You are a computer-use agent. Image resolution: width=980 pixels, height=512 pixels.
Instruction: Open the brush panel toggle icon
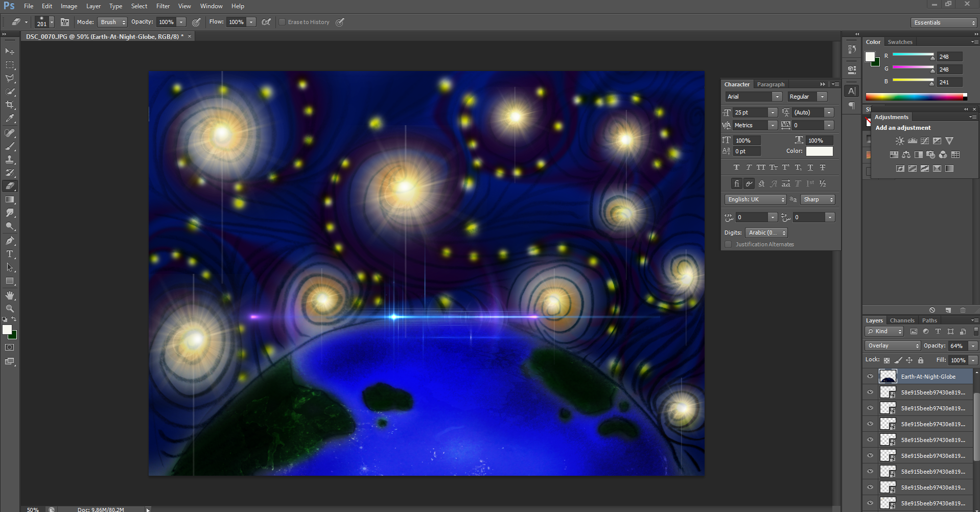coord(65,22)
